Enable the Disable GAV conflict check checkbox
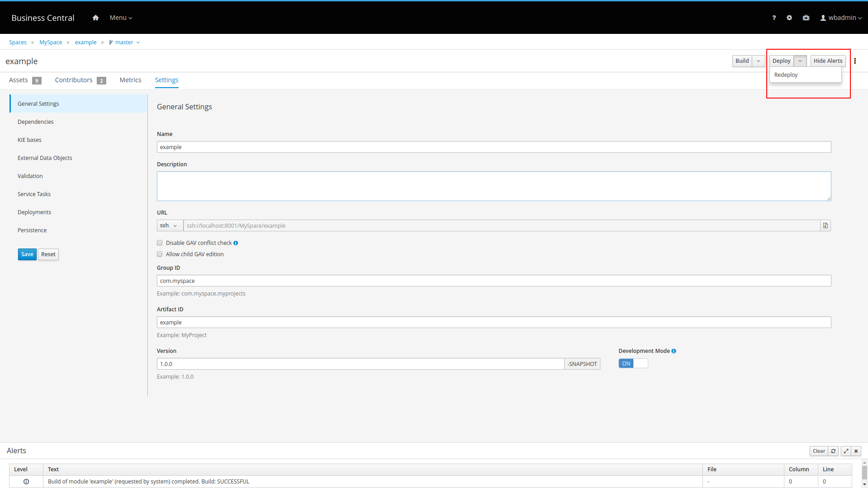Viewport: 868px width, 488px height. coord(159,243)
